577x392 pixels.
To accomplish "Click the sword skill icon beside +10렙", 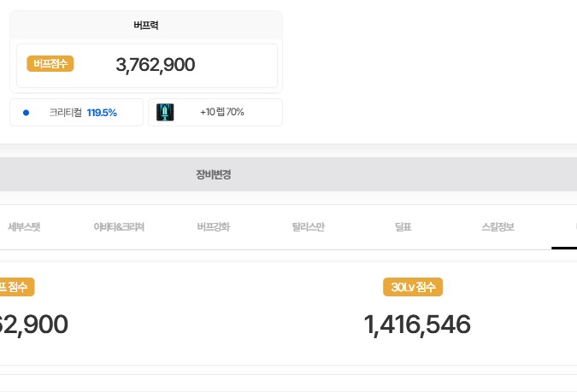I will pos(165,112).
